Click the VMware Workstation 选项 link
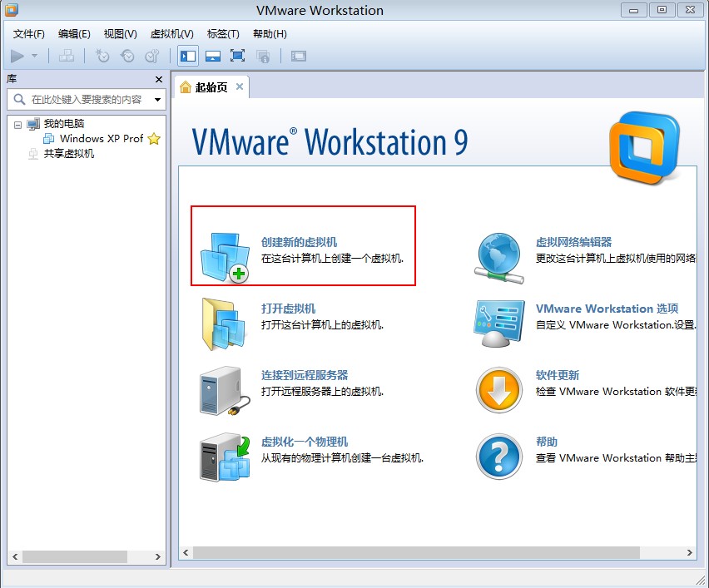 607,309
